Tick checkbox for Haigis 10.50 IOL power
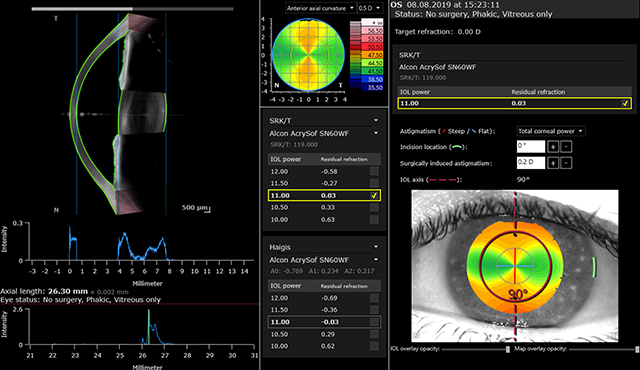 pos(374,334)
